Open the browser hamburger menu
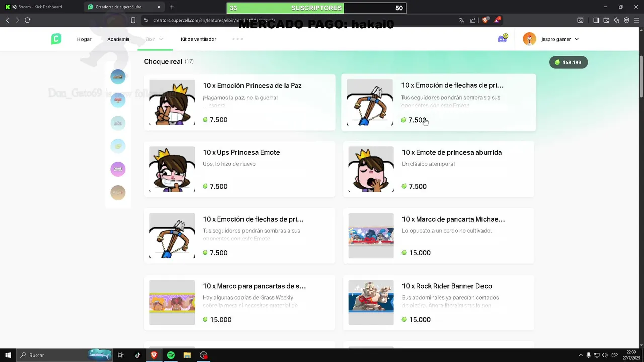Screen dimensions: 644x362 (636, 20)
